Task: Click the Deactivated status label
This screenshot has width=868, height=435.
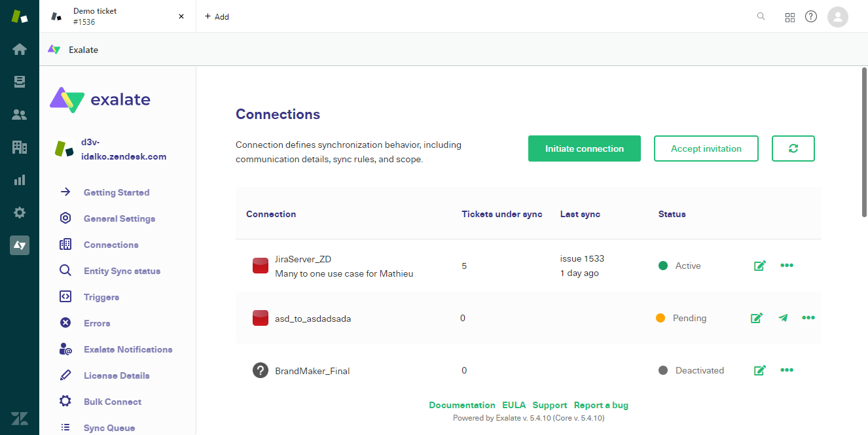Action: 700,370
